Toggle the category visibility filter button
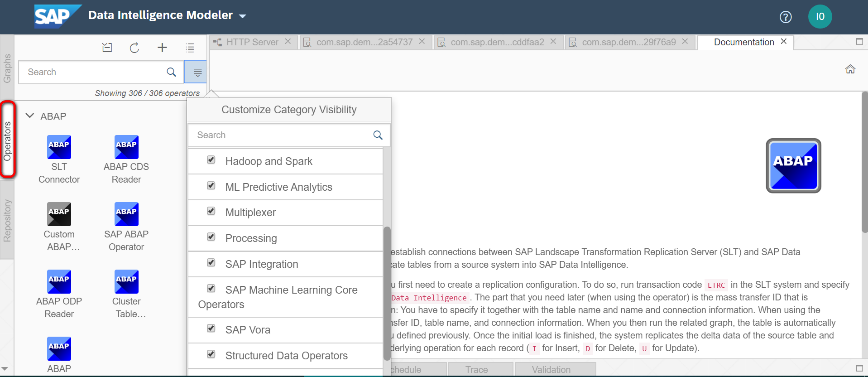Image resolution: width=868 pixels, height=377 pixels. coord(197,72)
